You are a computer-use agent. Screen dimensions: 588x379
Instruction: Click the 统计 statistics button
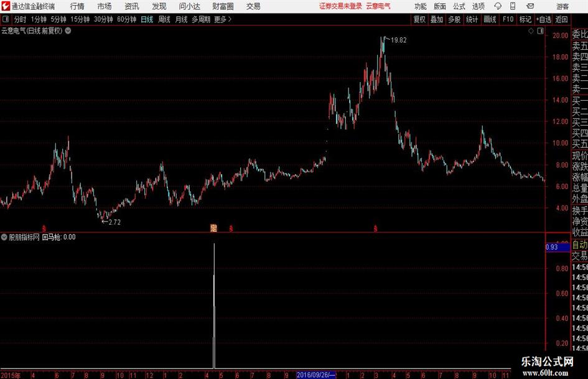pos(472,19)
